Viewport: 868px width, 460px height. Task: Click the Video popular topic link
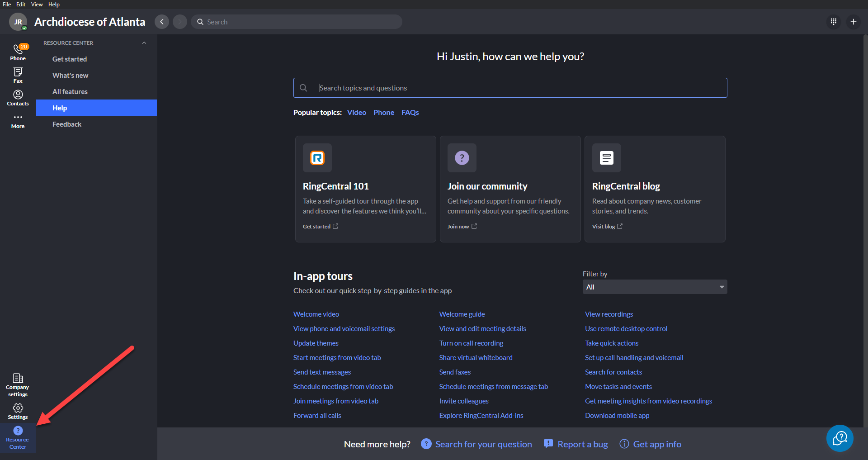click(x=357, y=112)
